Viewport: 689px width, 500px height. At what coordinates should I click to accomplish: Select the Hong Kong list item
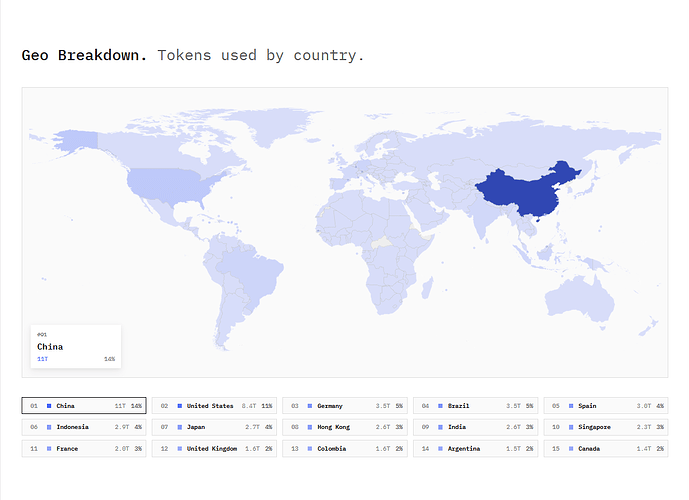tap(345, 427)
